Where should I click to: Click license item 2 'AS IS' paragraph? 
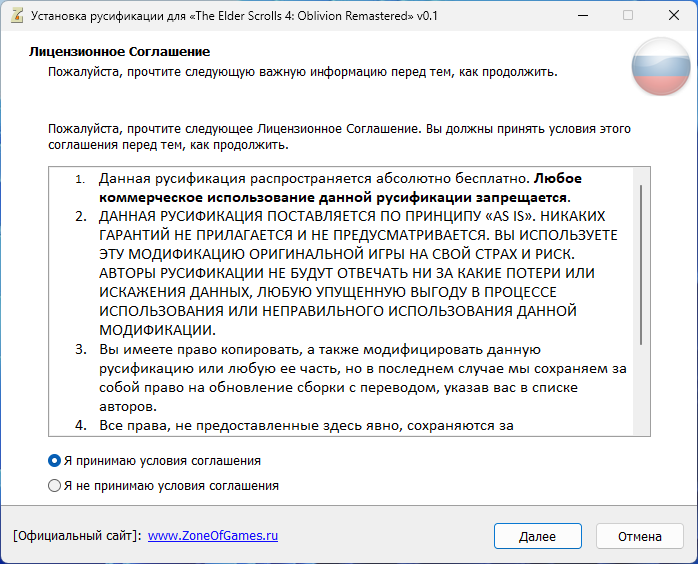point(346,273)
